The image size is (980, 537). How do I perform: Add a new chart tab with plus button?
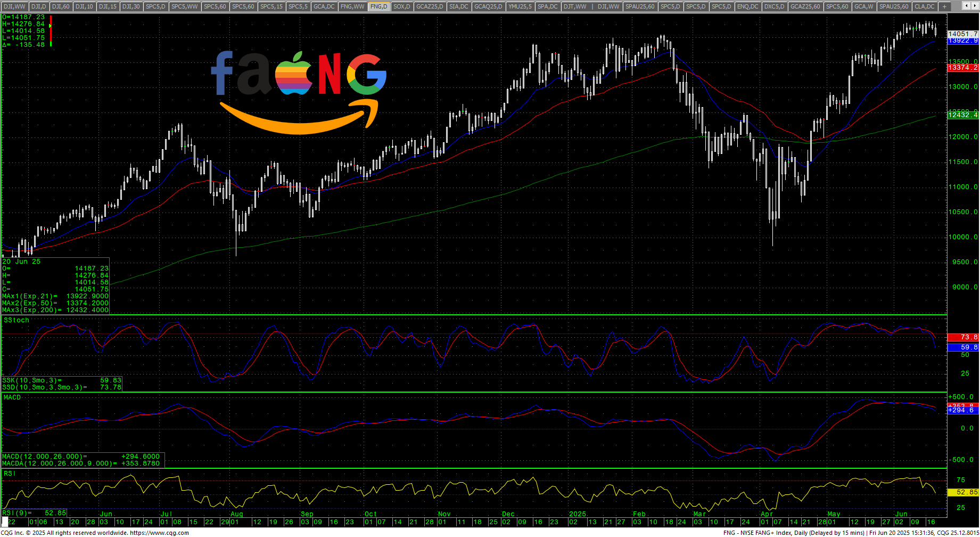944,6
